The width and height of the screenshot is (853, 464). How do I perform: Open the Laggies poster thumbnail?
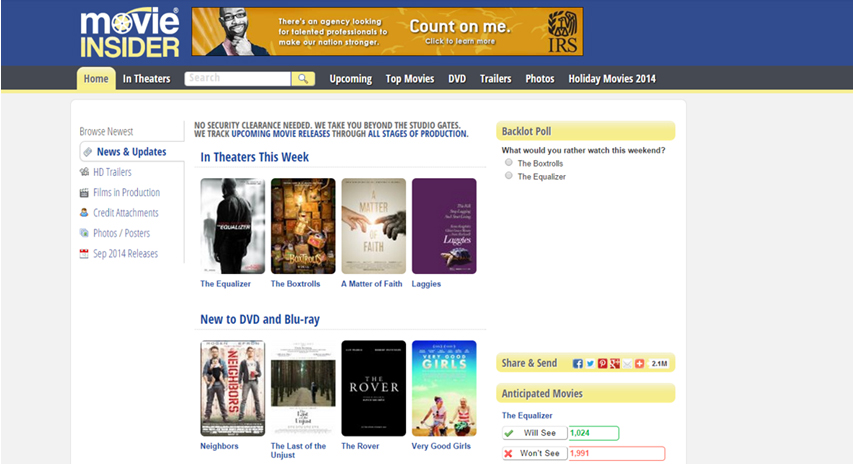coord(444,226)
